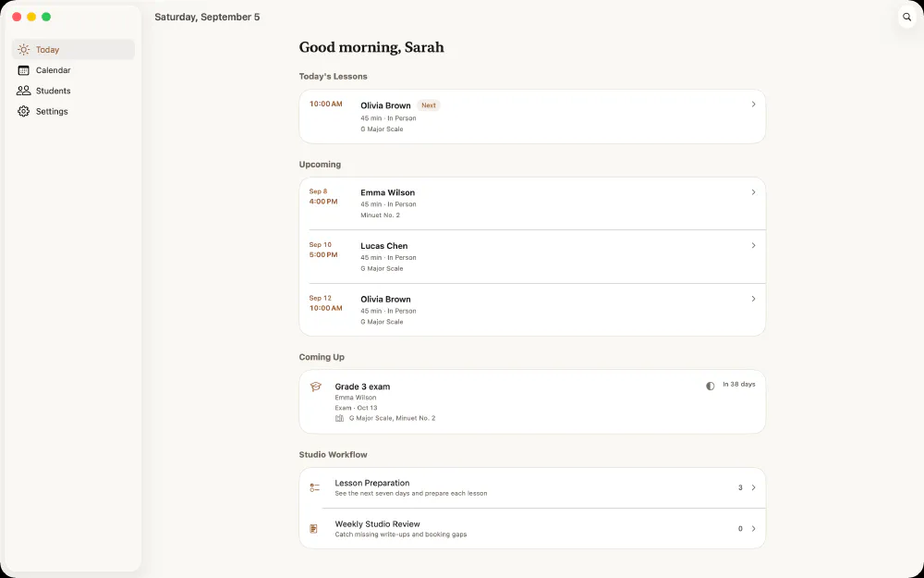Click the Exam · Oct 13 text
Image resolution: width=924 pixels, height=578 pixels.
pos(356,408)
